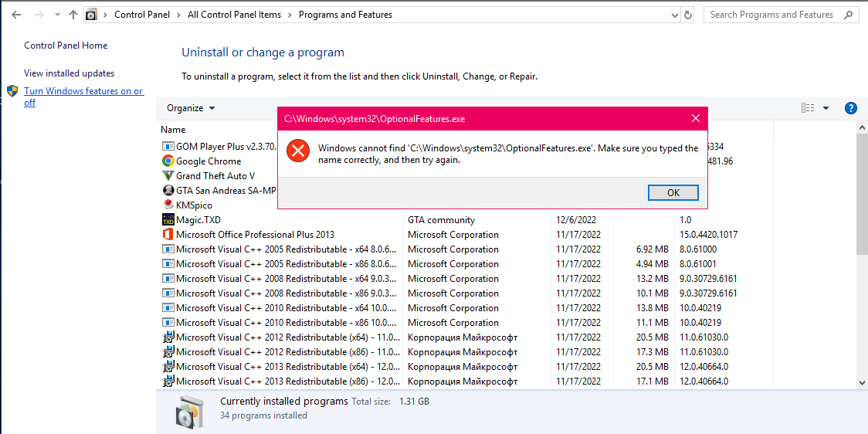Select Visual C++ 2012 (x86) icon
Screen dimensions: 868x434
click(168, 351)
